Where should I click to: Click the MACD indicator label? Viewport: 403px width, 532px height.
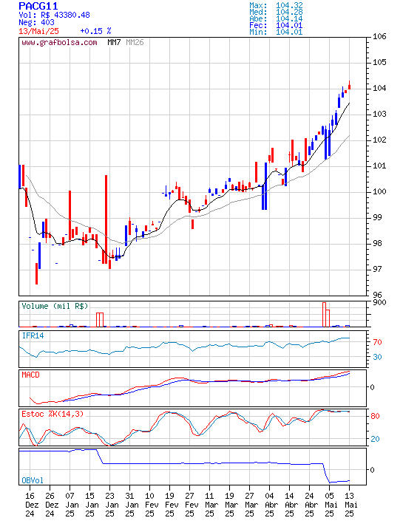tap(30, 375)
